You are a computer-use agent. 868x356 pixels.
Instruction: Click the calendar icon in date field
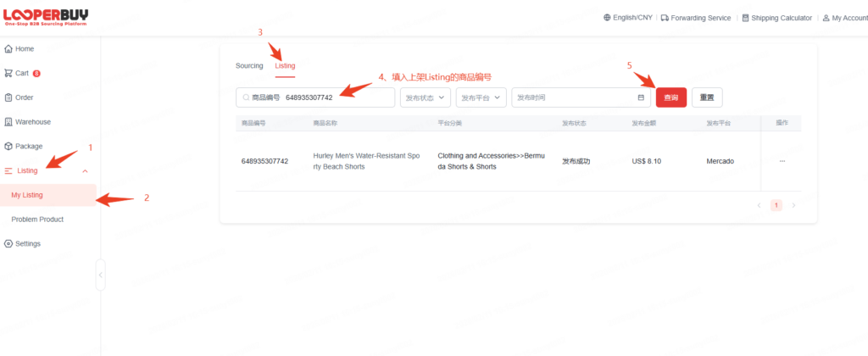[641, 97]
